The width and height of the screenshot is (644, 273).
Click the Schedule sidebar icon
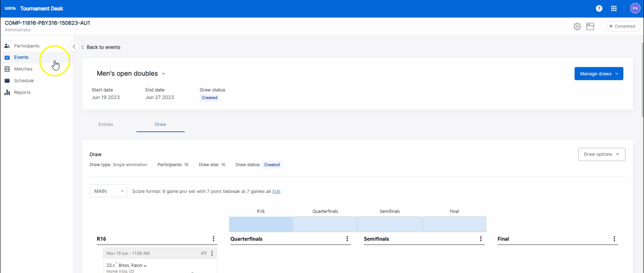point(7,81)
